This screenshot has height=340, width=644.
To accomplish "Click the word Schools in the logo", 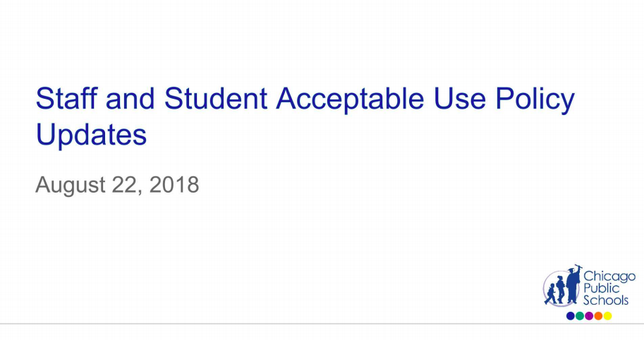I will (x=606, y=300).
